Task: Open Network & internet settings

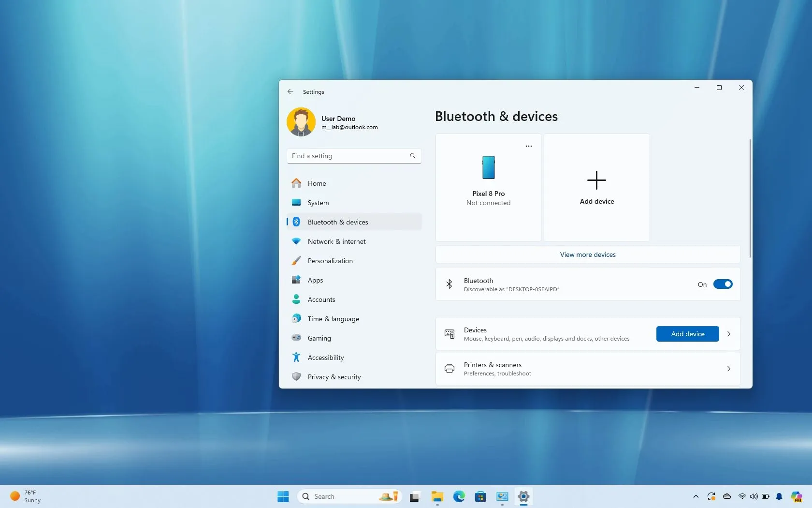Action: [x=354, y=241]
